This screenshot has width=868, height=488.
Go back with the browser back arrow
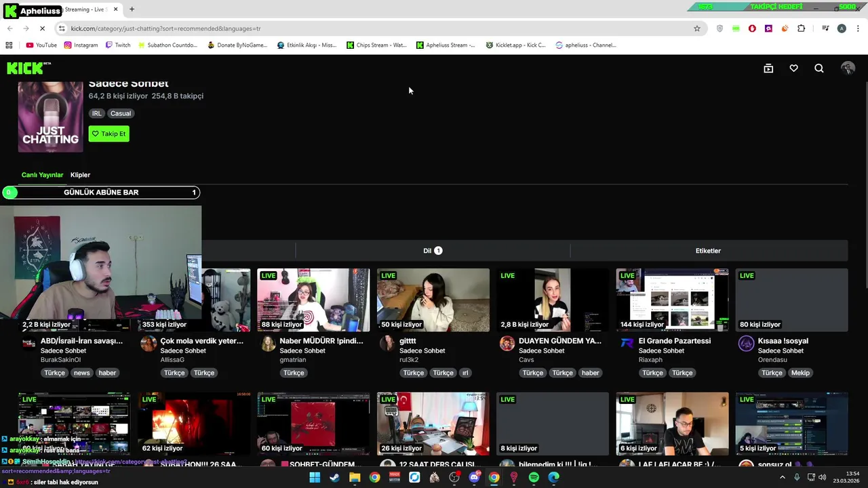pos(9,28)
